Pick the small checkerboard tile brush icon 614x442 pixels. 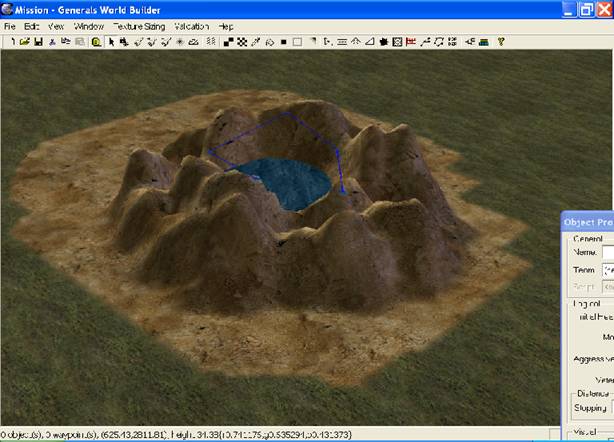coord(242,41)
